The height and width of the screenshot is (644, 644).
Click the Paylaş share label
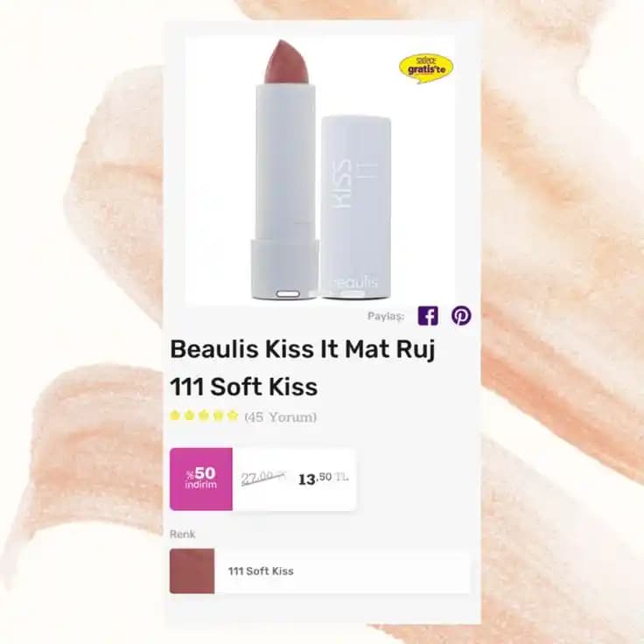pos(386,316)
